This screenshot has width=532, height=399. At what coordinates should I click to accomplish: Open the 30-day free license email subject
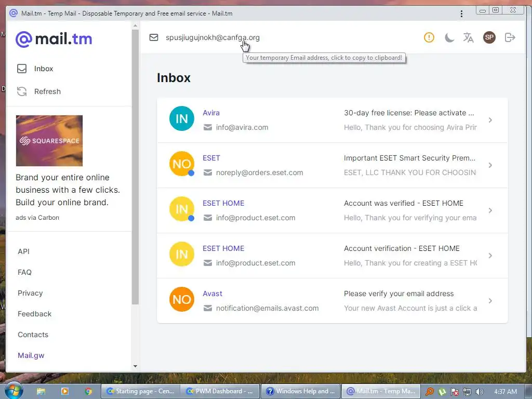(409, 113)
